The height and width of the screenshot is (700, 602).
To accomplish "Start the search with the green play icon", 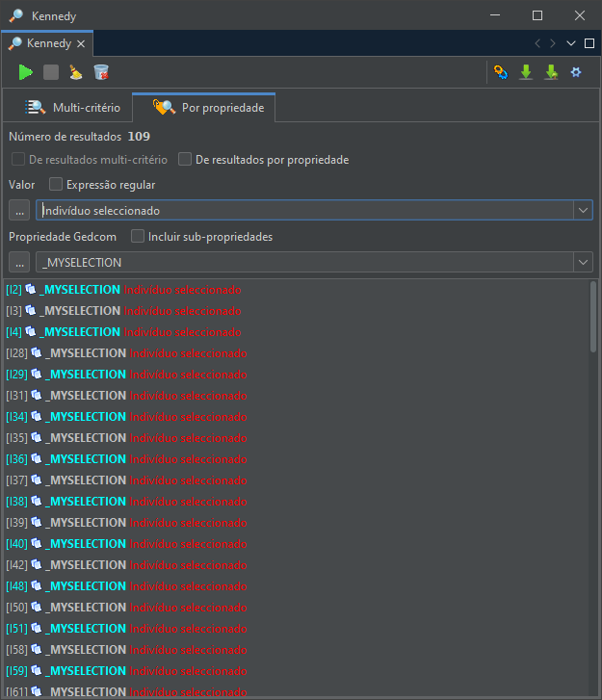I will point(25,72).
